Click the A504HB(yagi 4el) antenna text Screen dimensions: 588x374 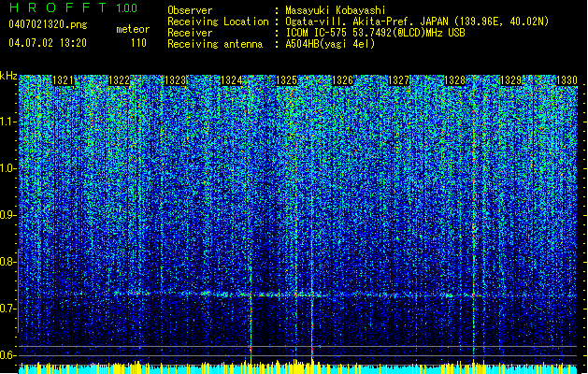coord(330,44)
